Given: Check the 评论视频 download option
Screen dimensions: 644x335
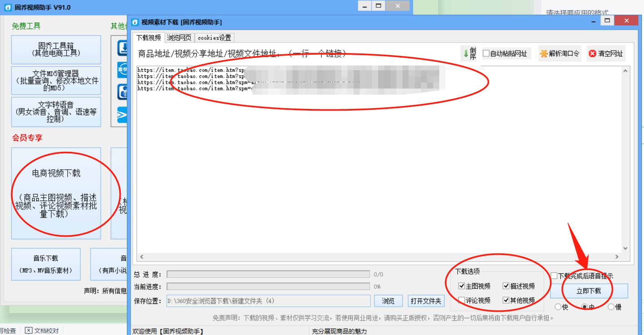Looking at the screenshot, I should click(462, 300).
